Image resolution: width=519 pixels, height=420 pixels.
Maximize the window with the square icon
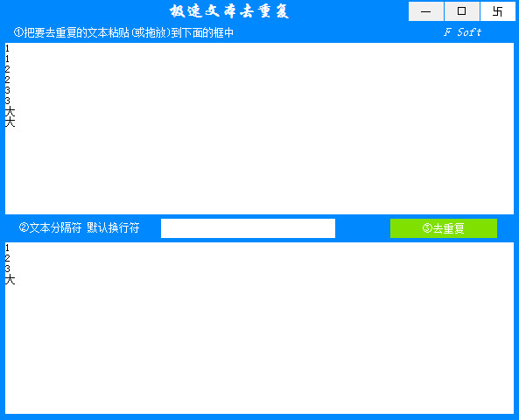(462, 11)
